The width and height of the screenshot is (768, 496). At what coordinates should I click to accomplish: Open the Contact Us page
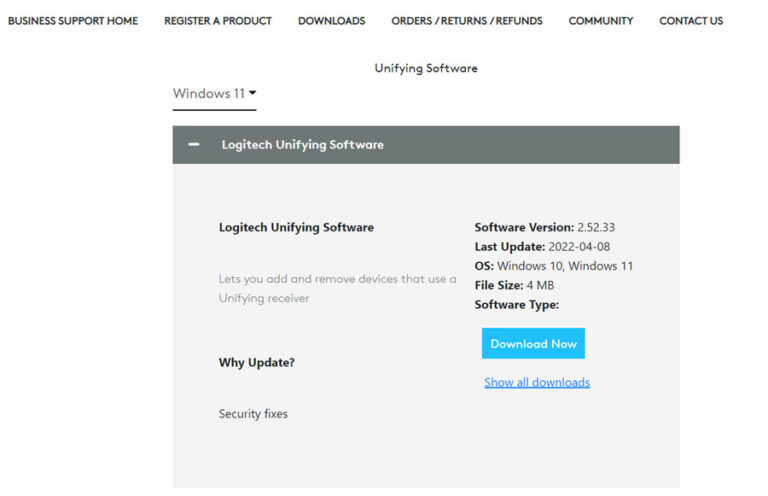coord(691,21)
